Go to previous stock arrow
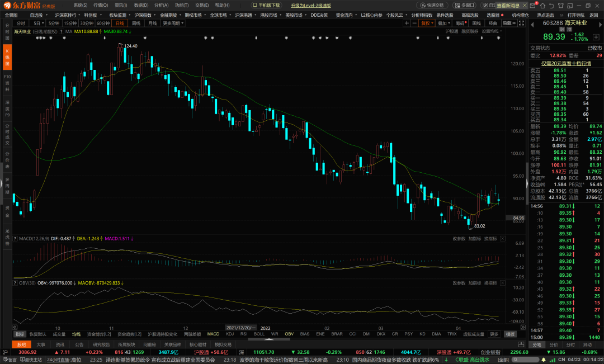Viewport: 604px width, 364px height. tap(532, 24)
